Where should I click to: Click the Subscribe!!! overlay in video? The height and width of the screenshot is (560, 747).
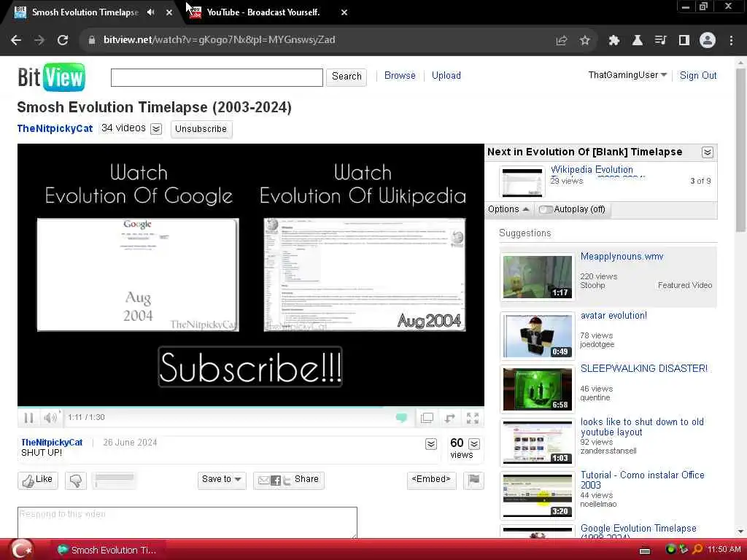click(250, 367)
